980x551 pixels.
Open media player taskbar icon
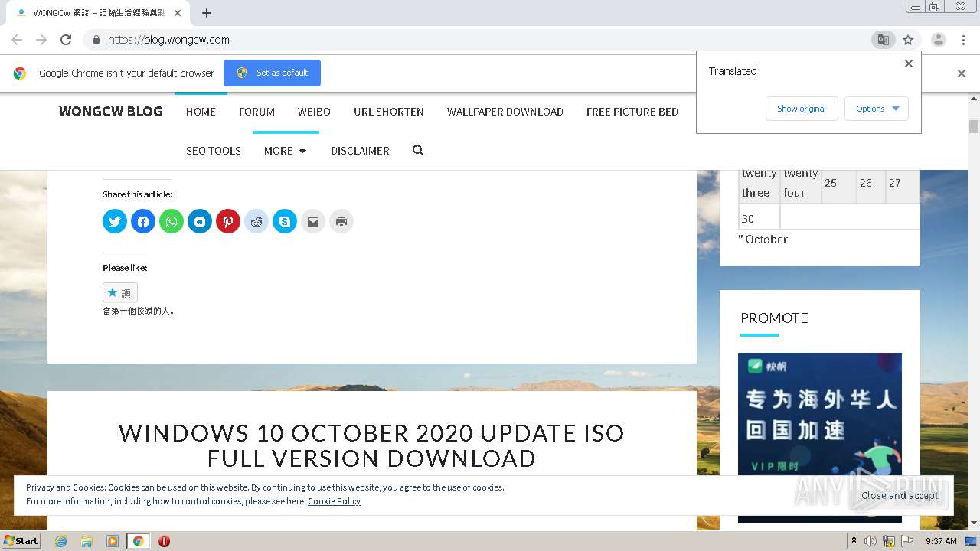[113, 541]
